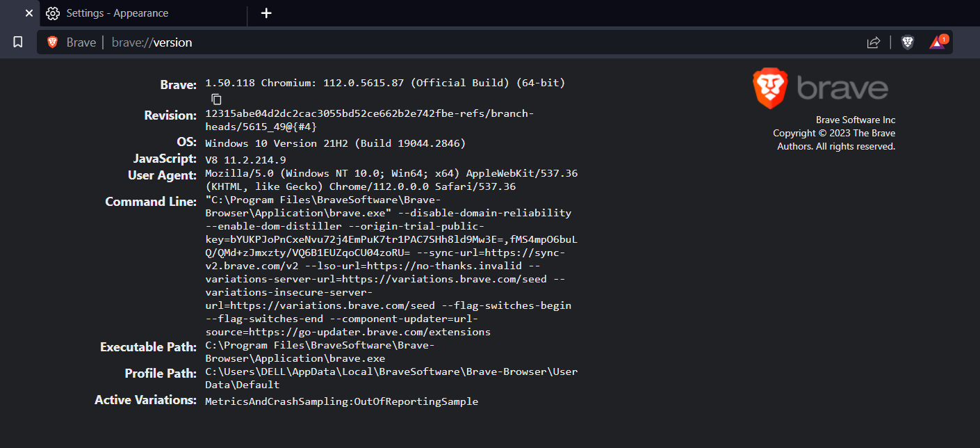This screenshot has height=448, width=980.
Task: Click the User Agent string
Action: tap(391, 173)
